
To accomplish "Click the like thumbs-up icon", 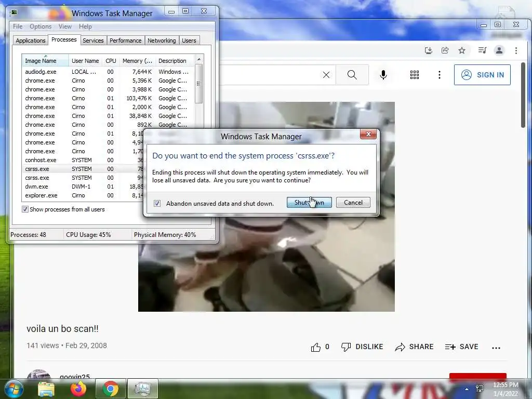I will click(x=315, y=347).
